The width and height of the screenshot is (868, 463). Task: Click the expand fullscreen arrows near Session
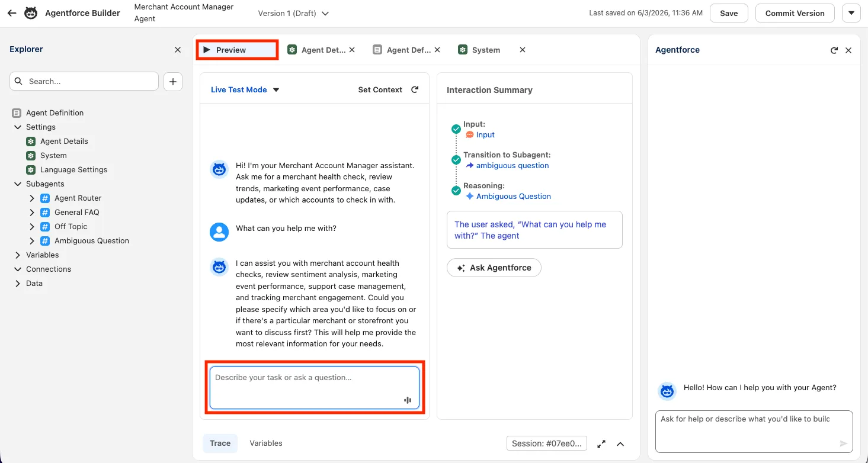[601, 443]
